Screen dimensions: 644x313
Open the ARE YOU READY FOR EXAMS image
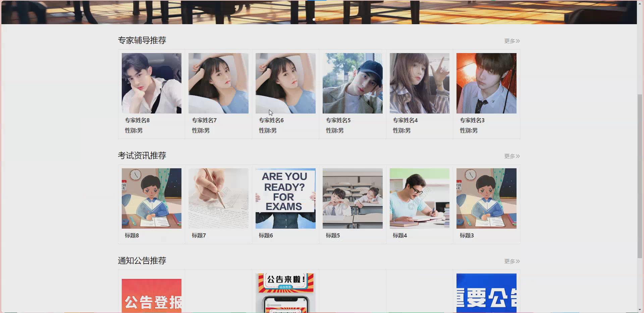pyautogui.click(x=285, y=198)
